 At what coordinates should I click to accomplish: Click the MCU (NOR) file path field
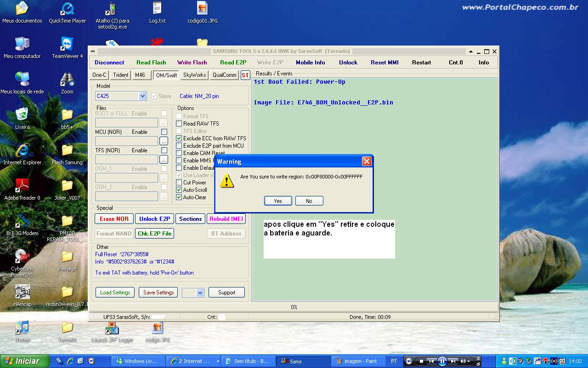point(126,141)
